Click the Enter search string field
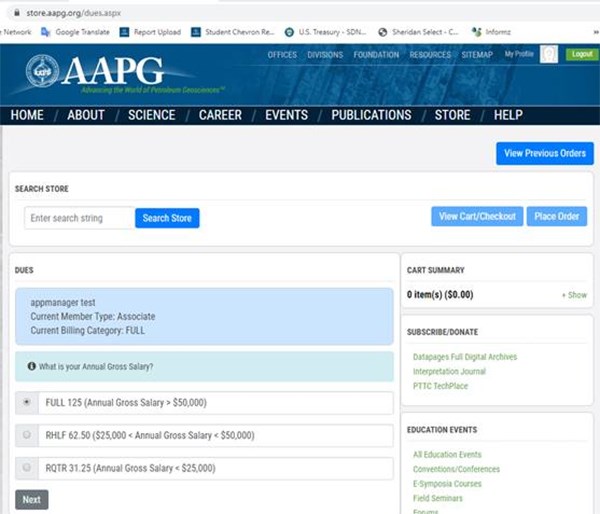 (x=78, y=218)
